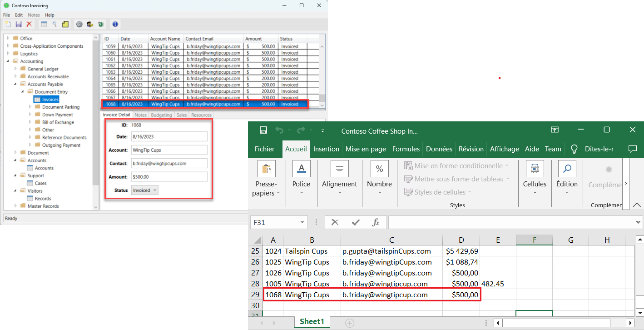644x330 pixels.
Task: Switch to the Budgeting tab
Action: pos(161,115)
